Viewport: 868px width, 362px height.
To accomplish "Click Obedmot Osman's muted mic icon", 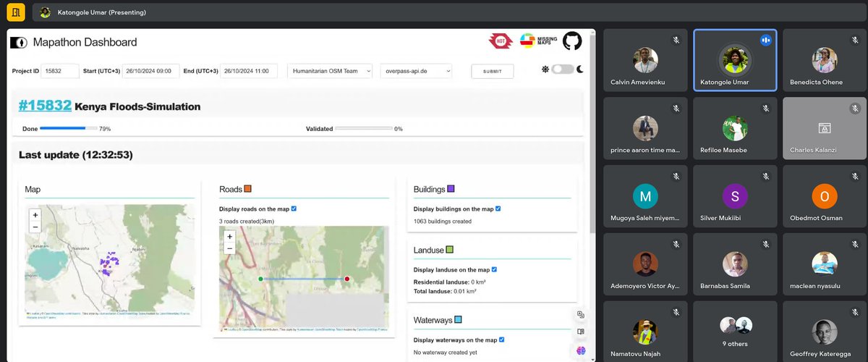I will pos(855,176).
